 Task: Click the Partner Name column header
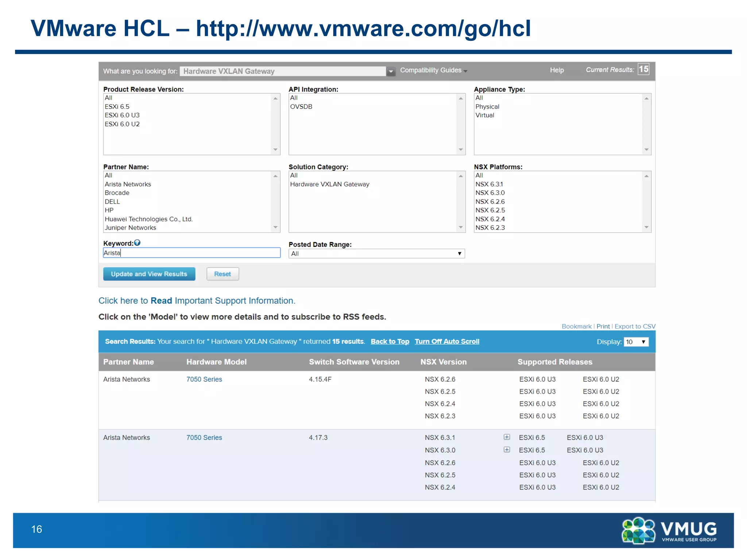pyautogui.click(x=128, y=362)
